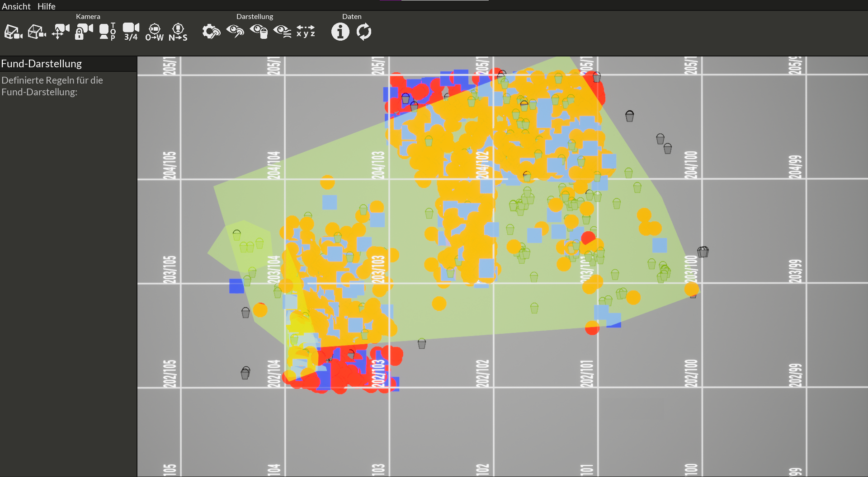This screenshot has width=868, height=477.
Task: Select red circle at polygon's lower right edge
Action: [592, 328]
